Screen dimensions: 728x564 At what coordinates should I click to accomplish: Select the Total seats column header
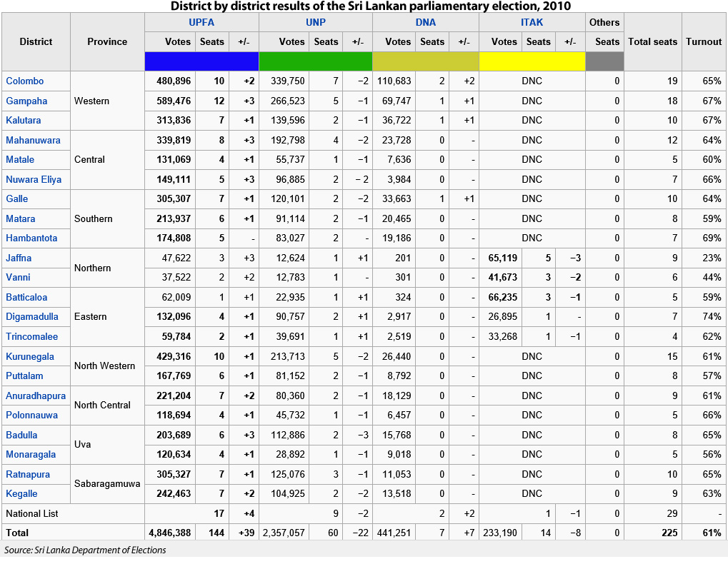652,41
